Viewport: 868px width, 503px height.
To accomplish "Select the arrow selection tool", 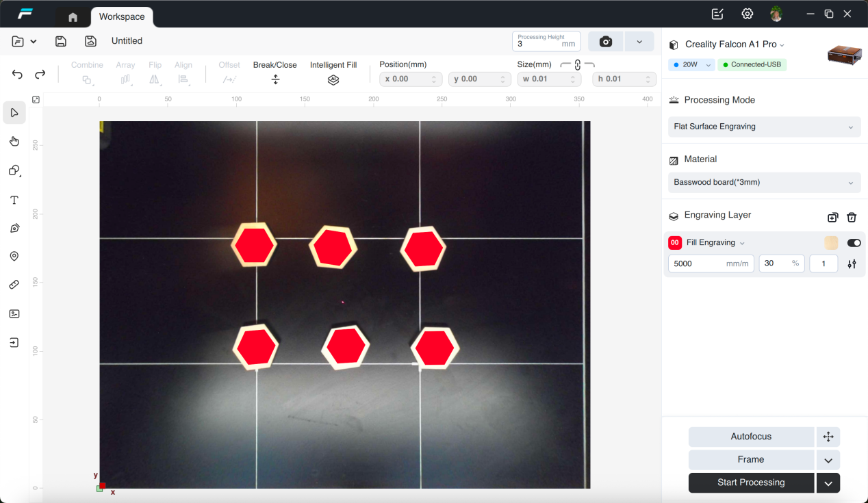I will [x=14, y=112].
